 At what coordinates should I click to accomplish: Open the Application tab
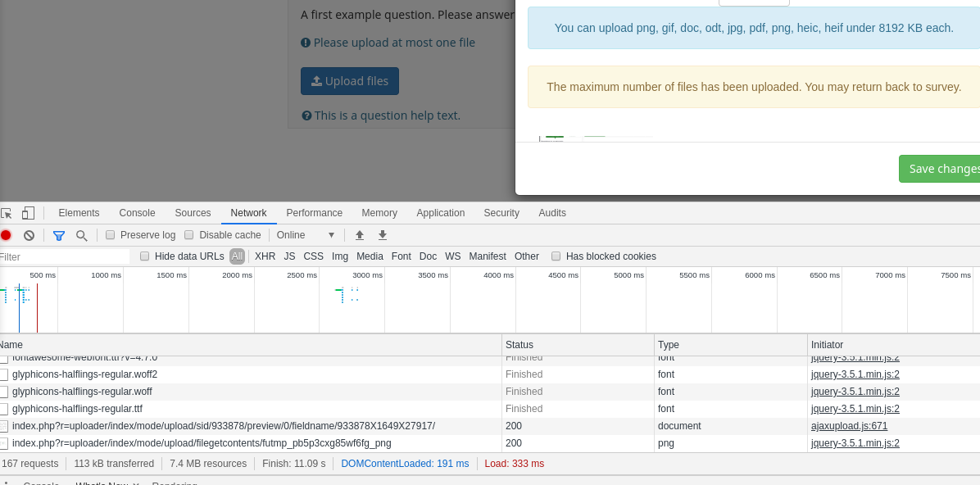click(440, 213)
